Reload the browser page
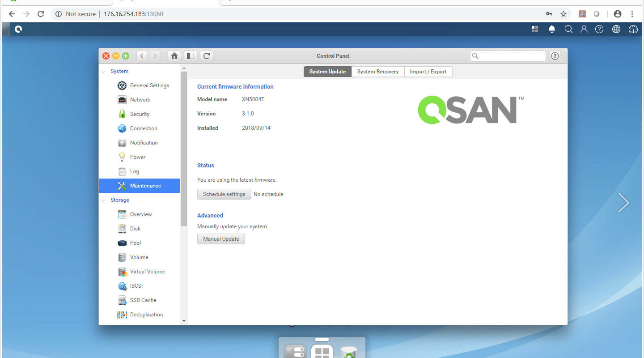 pos(41,14)
